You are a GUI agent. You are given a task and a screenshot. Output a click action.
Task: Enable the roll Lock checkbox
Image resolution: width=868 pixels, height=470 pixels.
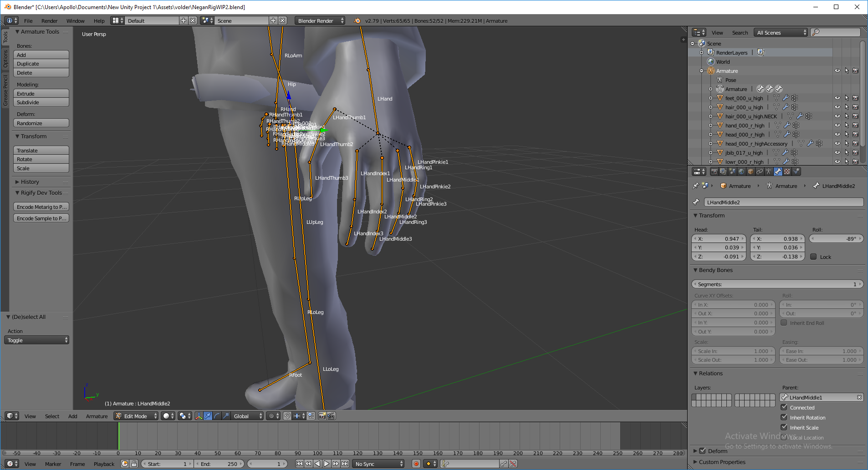point(813,257)
